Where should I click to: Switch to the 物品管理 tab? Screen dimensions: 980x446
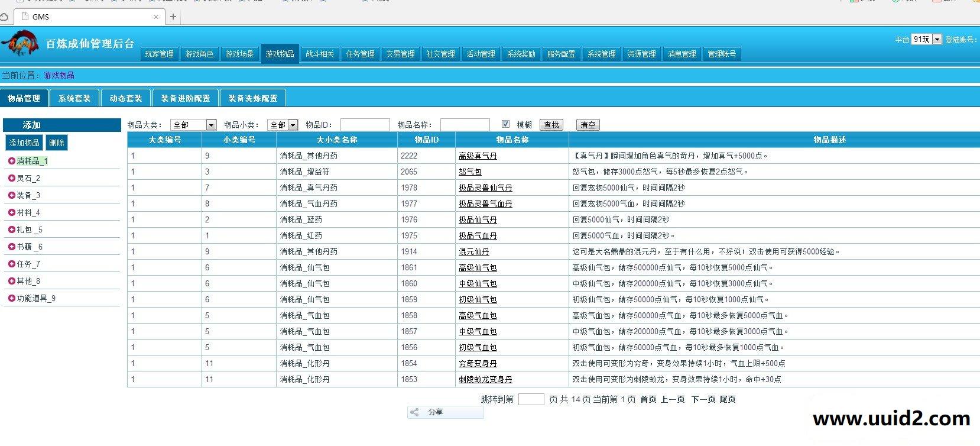(x=24, y=98)
